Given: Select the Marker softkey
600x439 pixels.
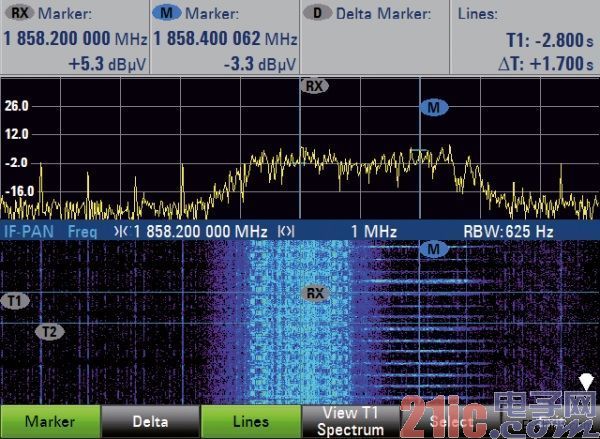Looking at the screenshot, I should [50, 421].
